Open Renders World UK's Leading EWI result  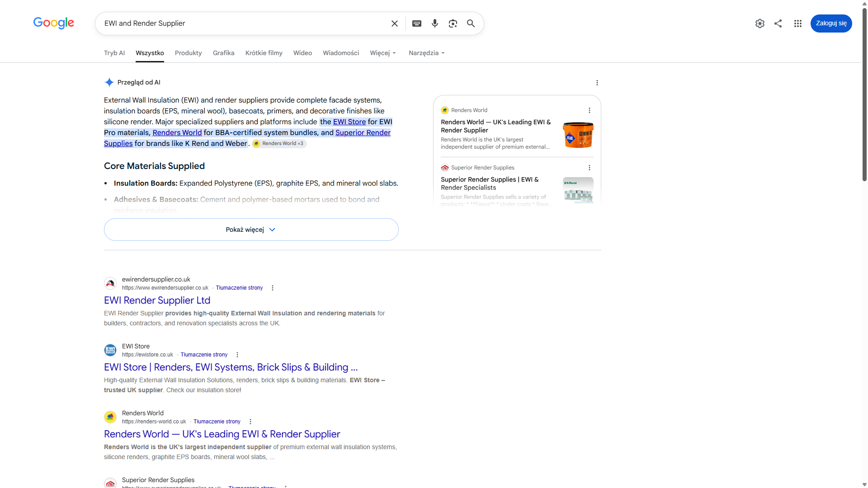click(222, 434)
